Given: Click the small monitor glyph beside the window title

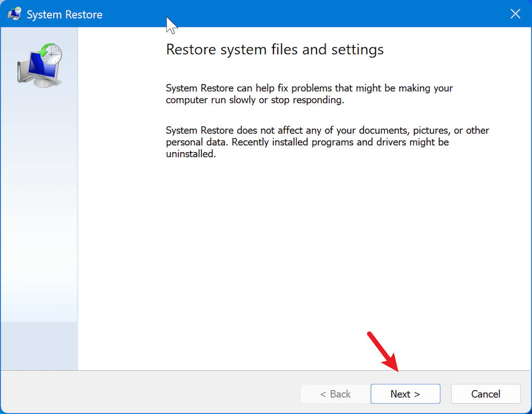Looking at the screenshot, I should [14, 14].
